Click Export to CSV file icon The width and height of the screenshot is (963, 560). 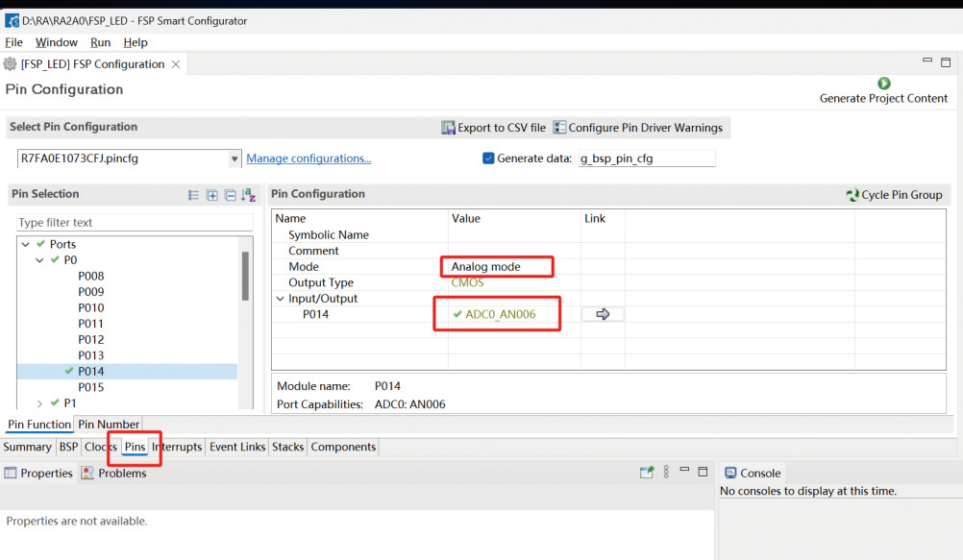point(448,127)
